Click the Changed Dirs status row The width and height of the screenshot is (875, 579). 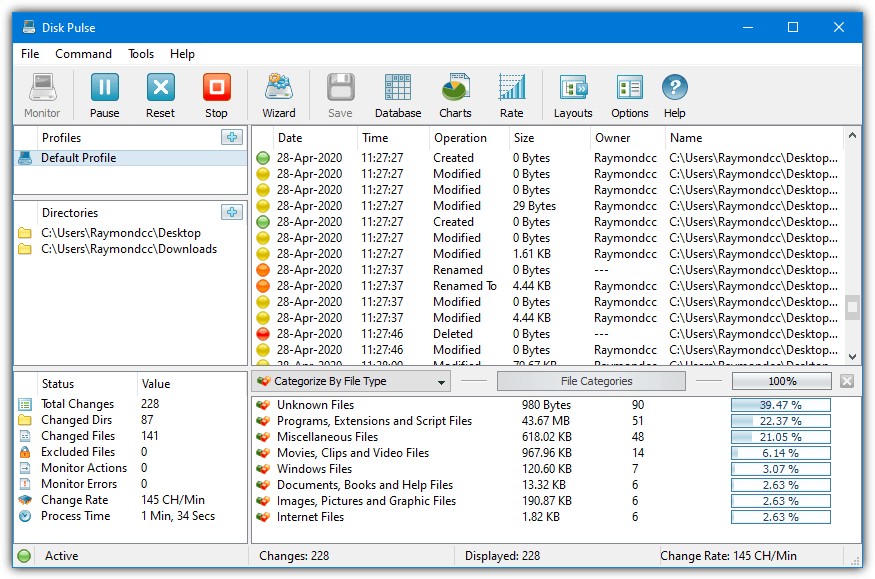point(131,420)
